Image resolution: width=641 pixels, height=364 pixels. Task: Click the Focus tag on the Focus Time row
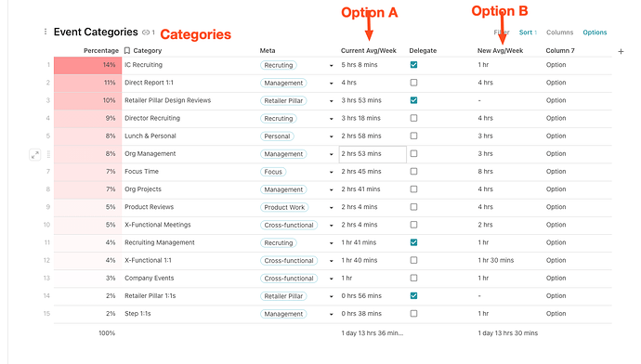click(273, 172)
